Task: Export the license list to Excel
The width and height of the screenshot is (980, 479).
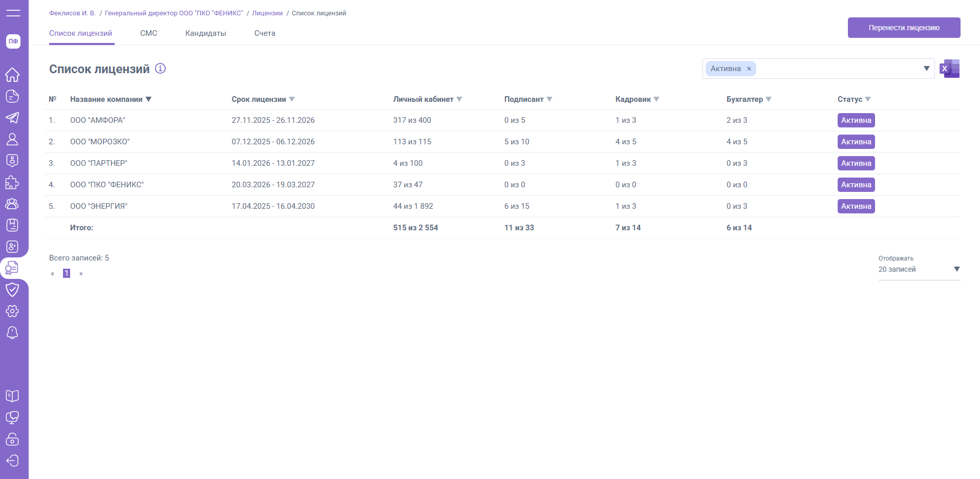Action: tap(950, 69)
